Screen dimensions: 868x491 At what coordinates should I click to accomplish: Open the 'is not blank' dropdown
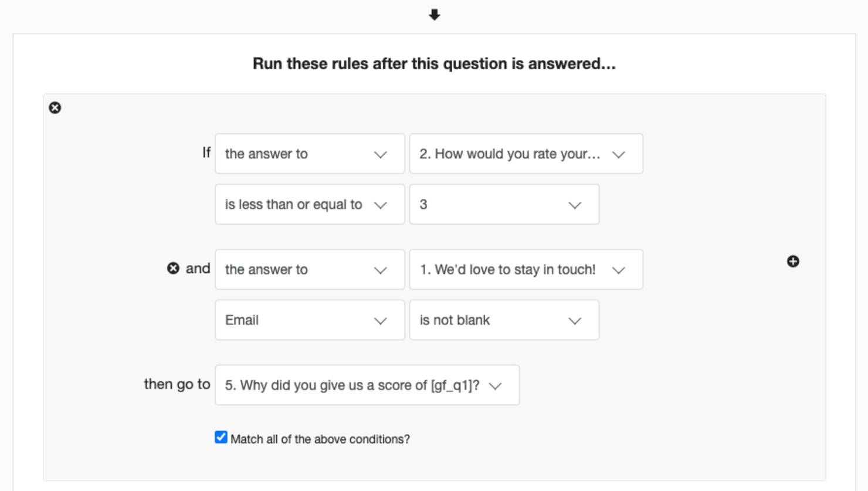[x=504, y=320]
